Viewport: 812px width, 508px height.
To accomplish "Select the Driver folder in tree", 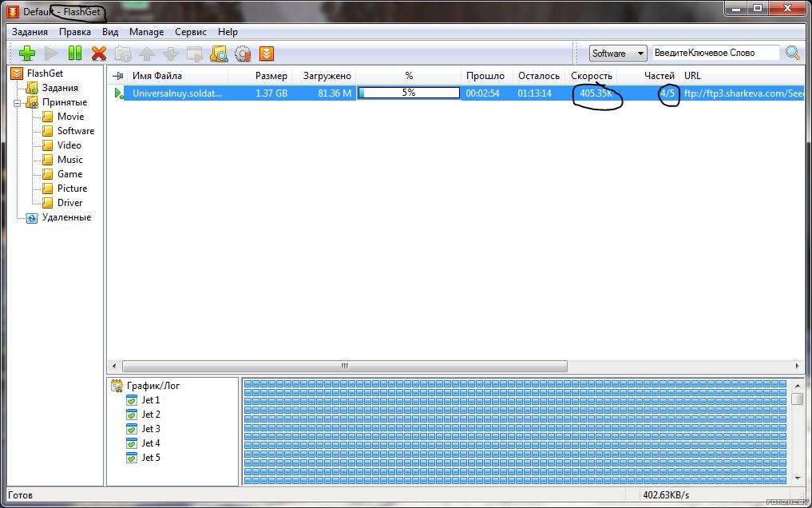I will (x=70, y=203).
